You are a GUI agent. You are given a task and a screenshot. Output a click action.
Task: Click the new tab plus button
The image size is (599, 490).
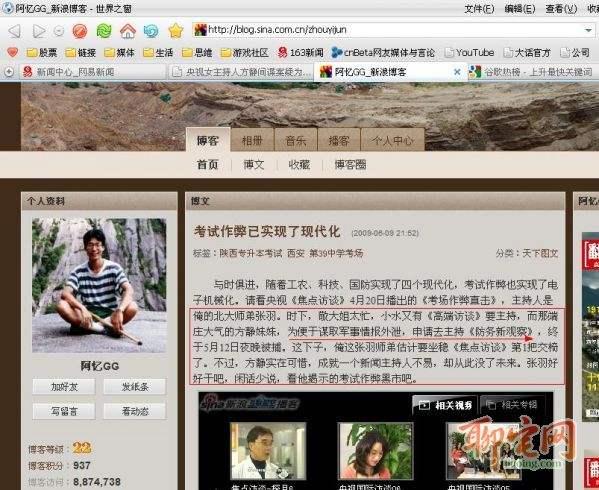tap(9, 72)
